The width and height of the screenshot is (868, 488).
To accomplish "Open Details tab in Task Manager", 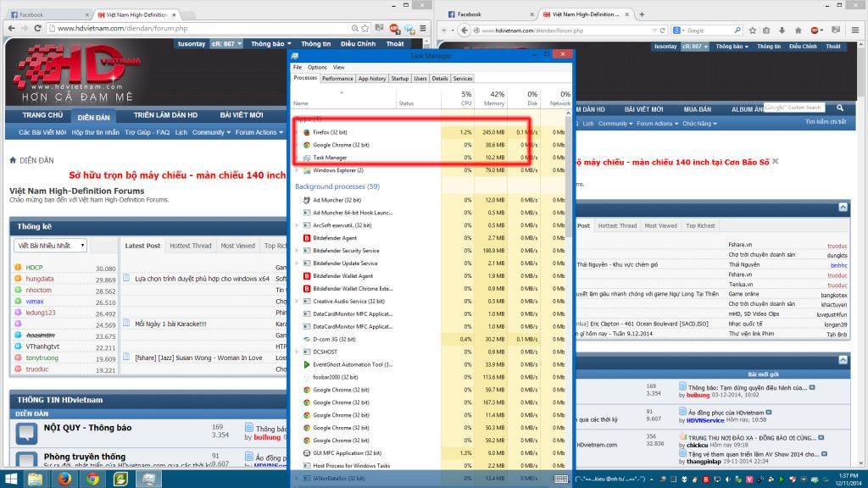I will 440,79.
